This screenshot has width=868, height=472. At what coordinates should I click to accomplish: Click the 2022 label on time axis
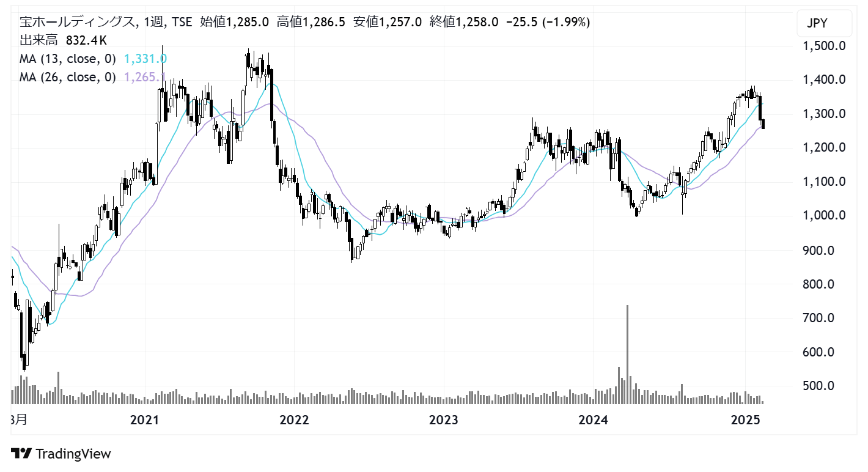pyautogui.click(x=294, y=421)
